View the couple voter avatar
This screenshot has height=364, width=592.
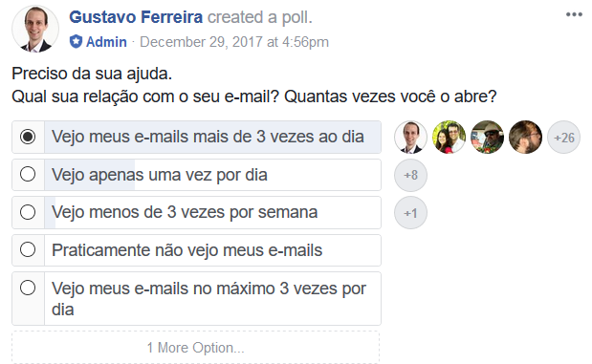[449, 138]
